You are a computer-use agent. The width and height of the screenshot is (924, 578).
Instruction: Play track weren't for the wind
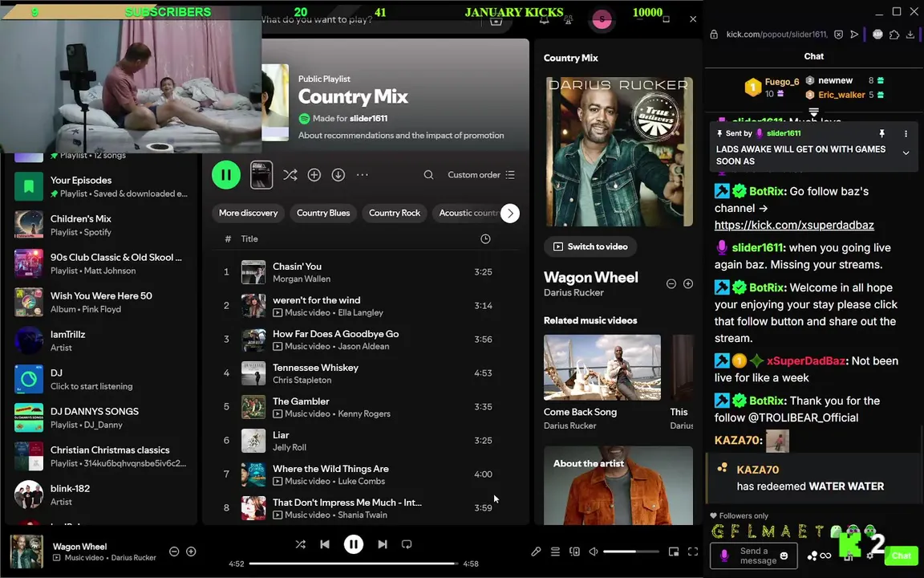coord(366,306)
